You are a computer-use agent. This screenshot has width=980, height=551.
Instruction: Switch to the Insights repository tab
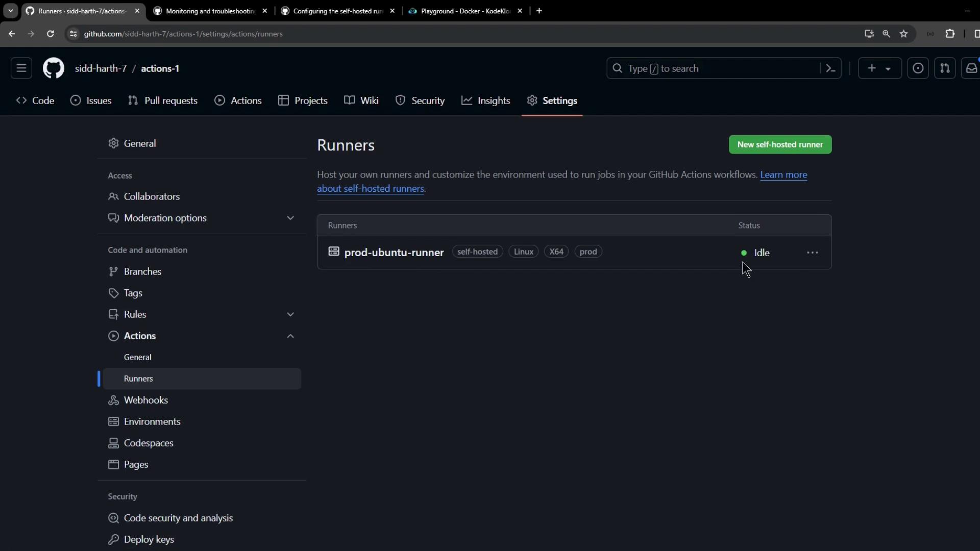pos(486,101)
